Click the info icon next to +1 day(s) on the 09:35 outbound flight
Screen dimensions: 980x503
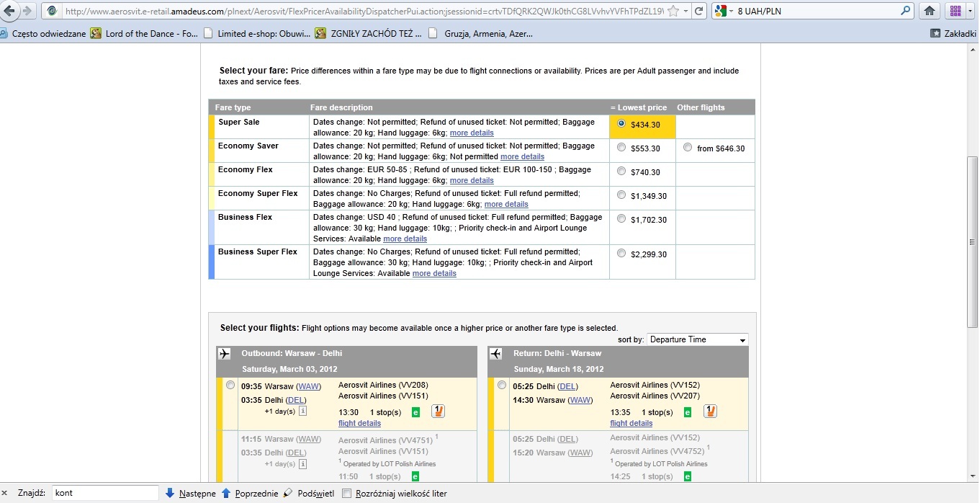[x=302, y=411]
